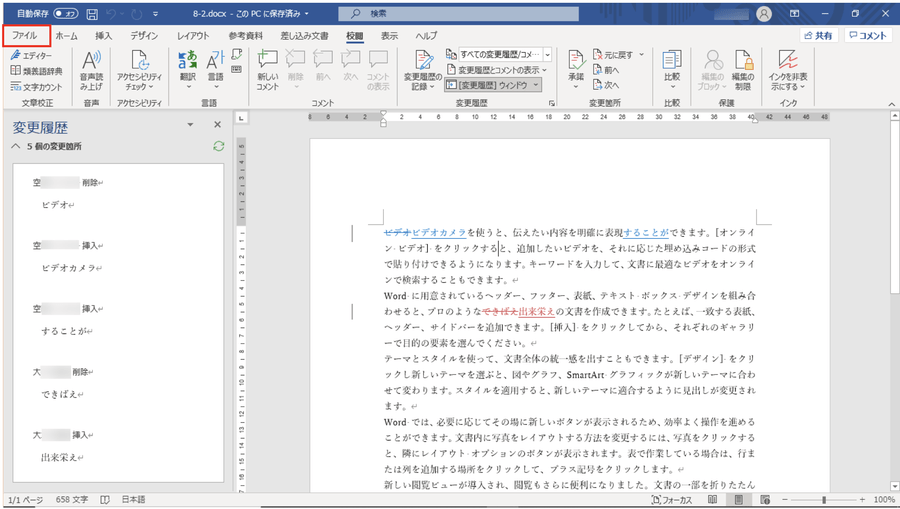
Task: Collapse the 5 個の変更箇所 summary chevron
Action: (x=15, y=146)
